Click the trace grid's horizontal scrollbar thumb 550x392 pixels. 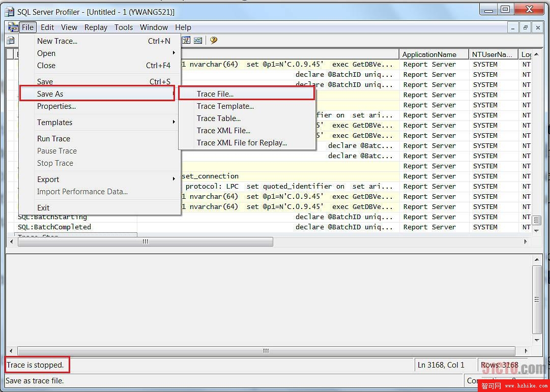(145, 242)
